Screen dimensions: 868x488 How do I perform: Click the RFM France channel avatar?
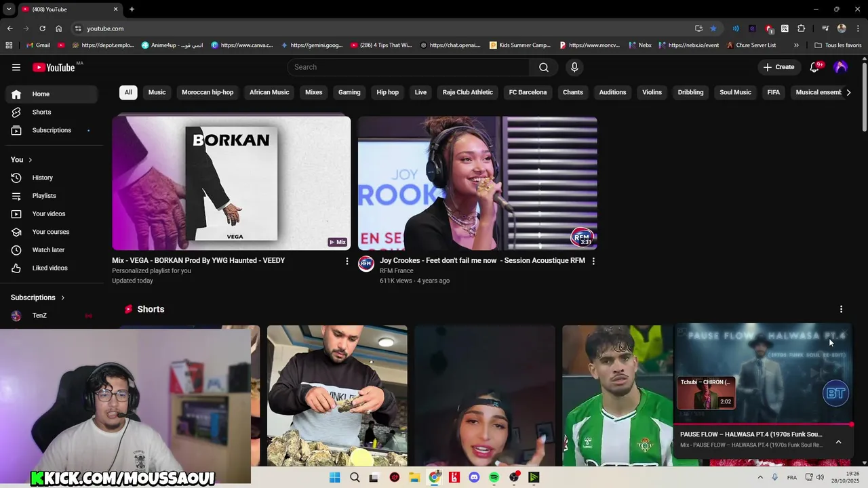(x=366, y=264)
